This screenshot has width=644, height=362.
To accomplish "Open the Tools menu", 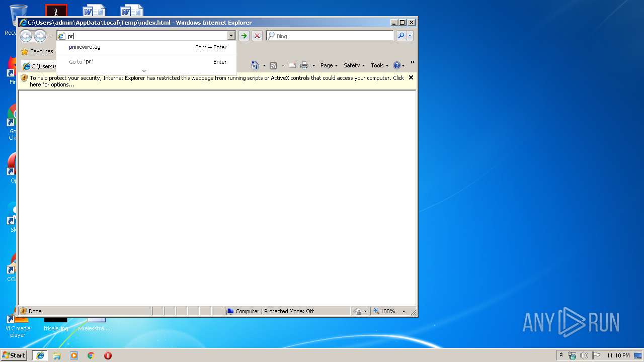I will (379, 65).
